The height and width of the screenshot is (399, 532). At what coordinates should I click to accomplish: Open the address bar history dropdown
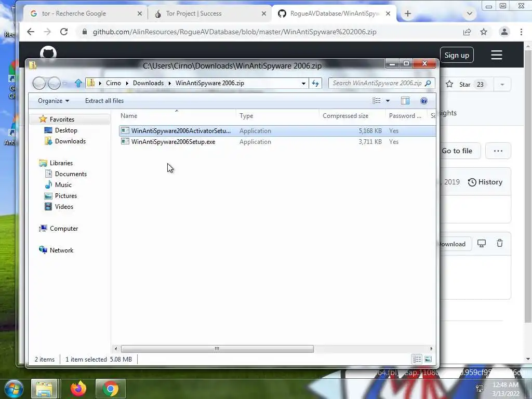pyautogui.click(x=303, y=83)
